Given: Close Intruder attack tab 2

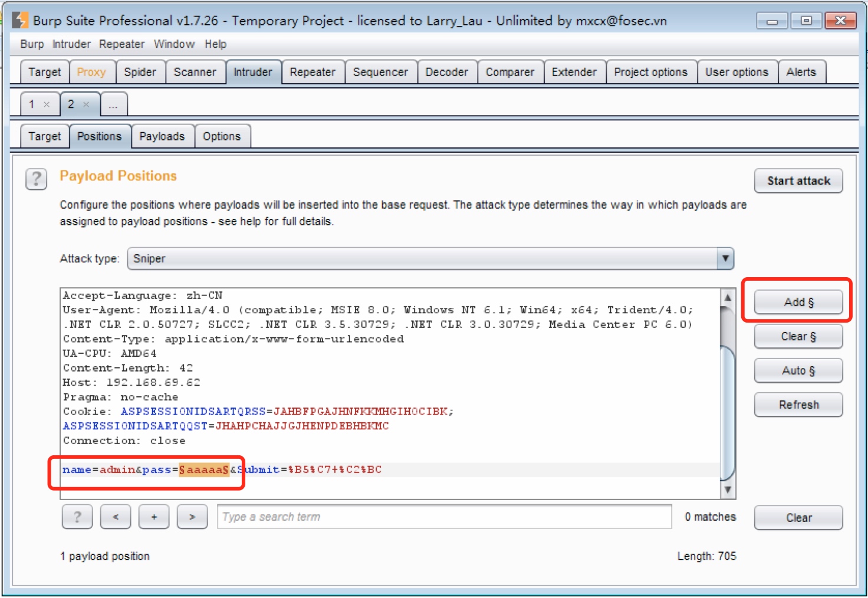Looking at the screenshot, I should coord(86,104).
